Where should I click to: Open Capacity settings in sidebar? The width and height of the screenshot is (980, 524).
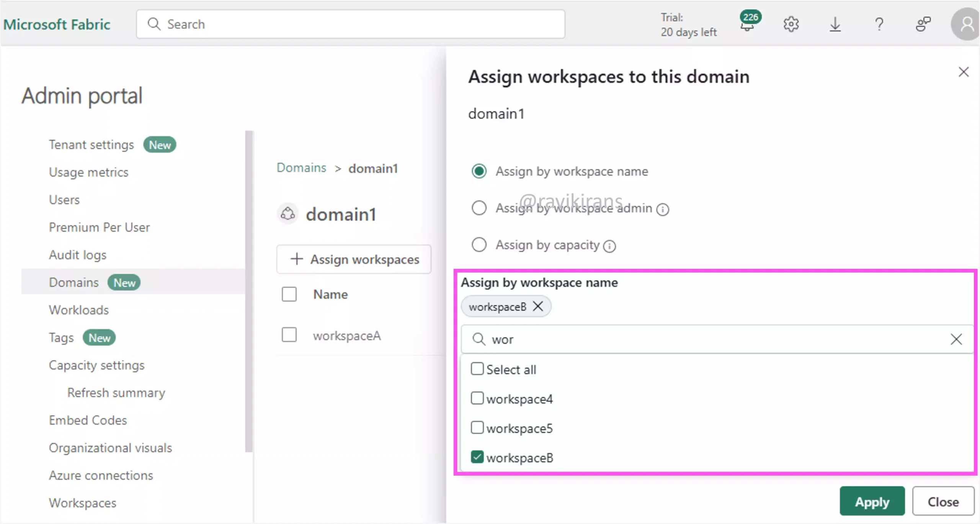[96, 365]
